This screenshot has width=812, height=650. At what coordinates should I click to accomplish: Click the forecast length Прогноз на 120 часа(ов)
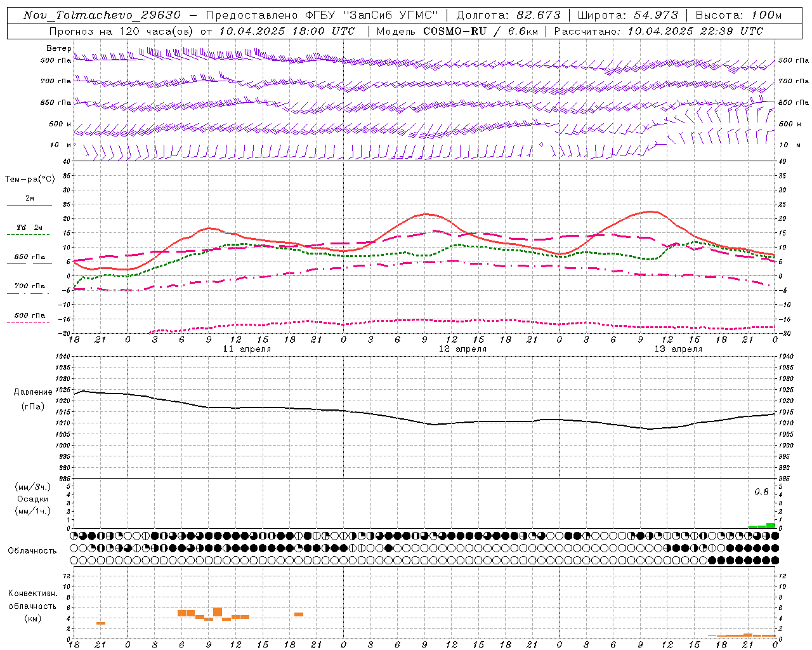(122, 31)
